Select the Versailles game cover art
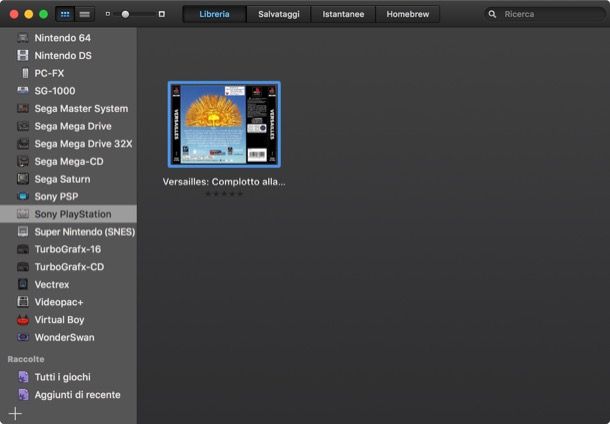 [224, 124]
